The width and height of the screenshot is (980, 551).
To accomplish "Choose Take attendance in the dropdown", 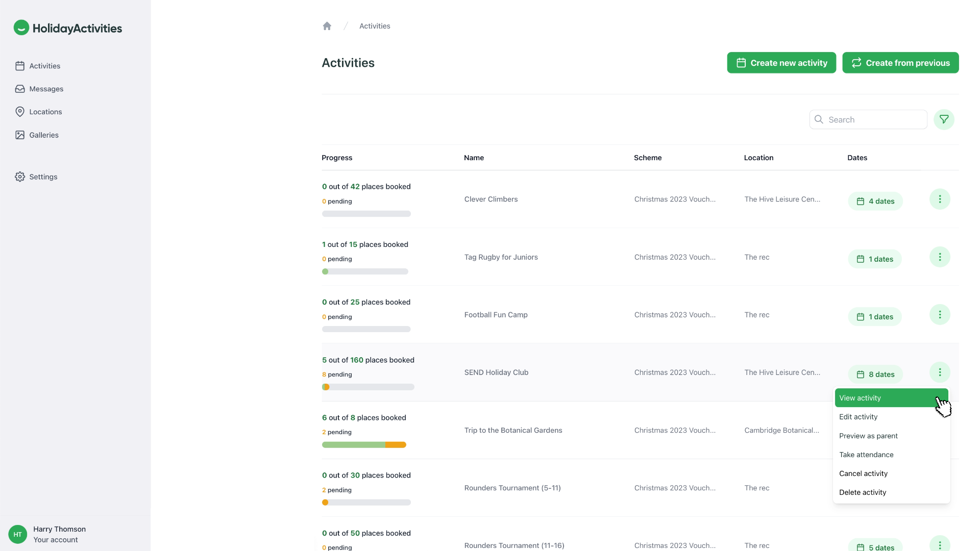I will 866,455.
